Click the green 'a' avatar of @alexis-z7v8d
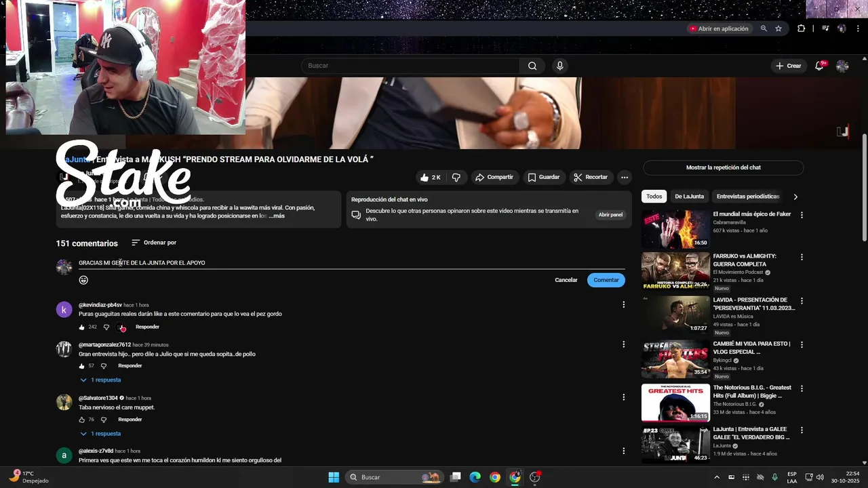This screenshot has width=868, height=488. (x=64, y=455)
